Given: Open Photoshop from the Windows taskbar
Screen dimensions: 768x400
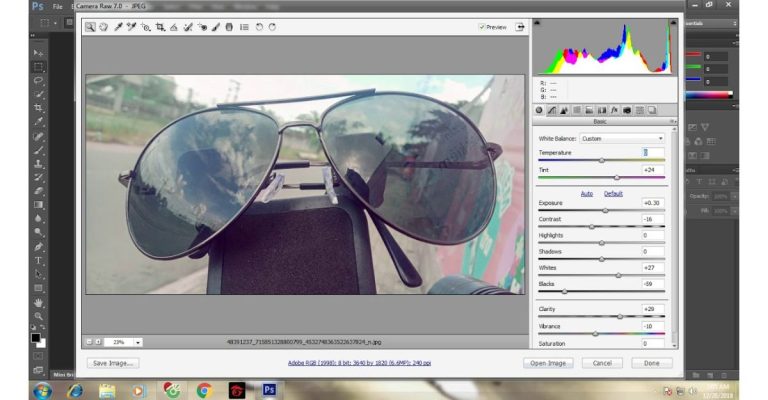Looking at the screenshot, I should pos(268,390).
